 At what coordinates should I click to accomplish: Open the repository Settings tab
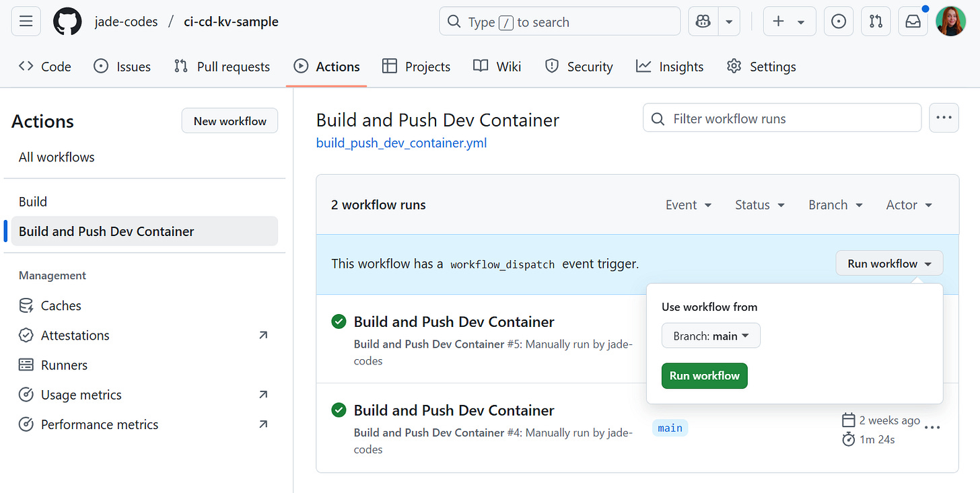(761, 67)
